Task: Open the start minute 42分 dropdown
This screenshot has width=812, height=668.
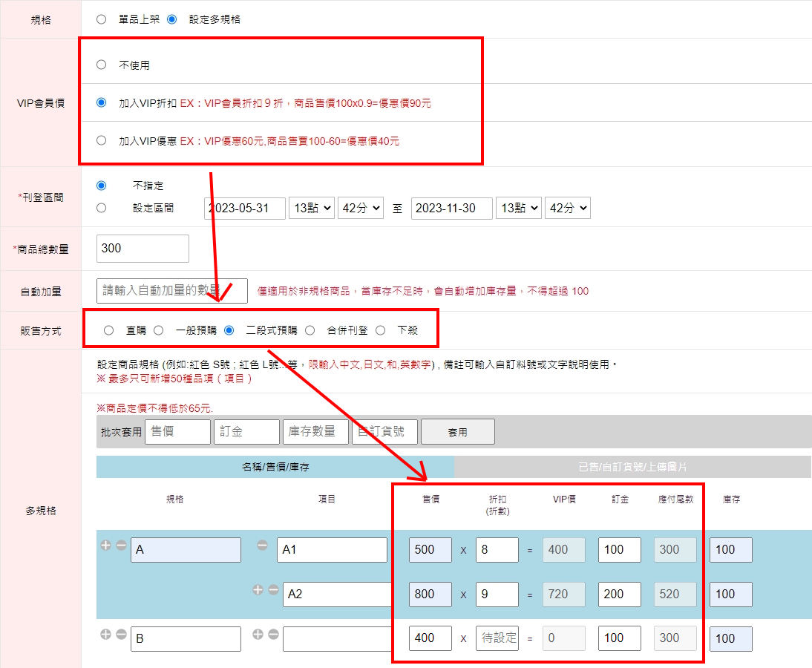Action: (x=360, y=209)
